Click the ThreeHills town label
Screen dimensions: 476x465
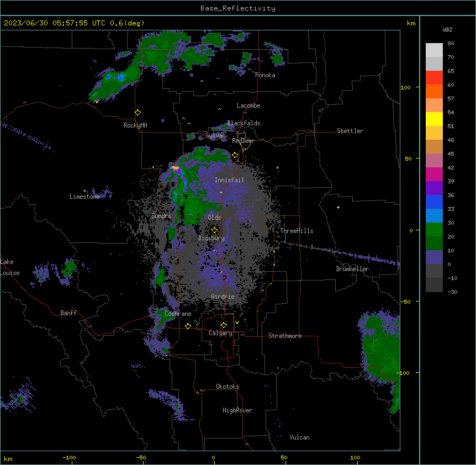pos(297,231)
